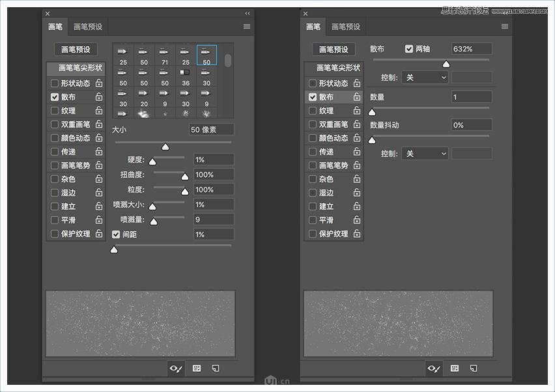
Task: Click the lock icon beside 散布
Action: coord(98,97)
